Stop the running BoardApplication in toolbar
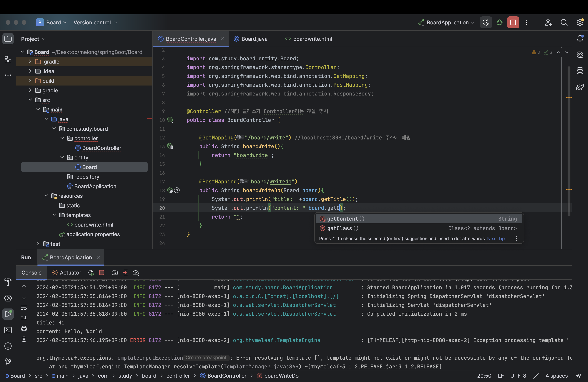Screen dimensions: 588x382 coord(513,22)
